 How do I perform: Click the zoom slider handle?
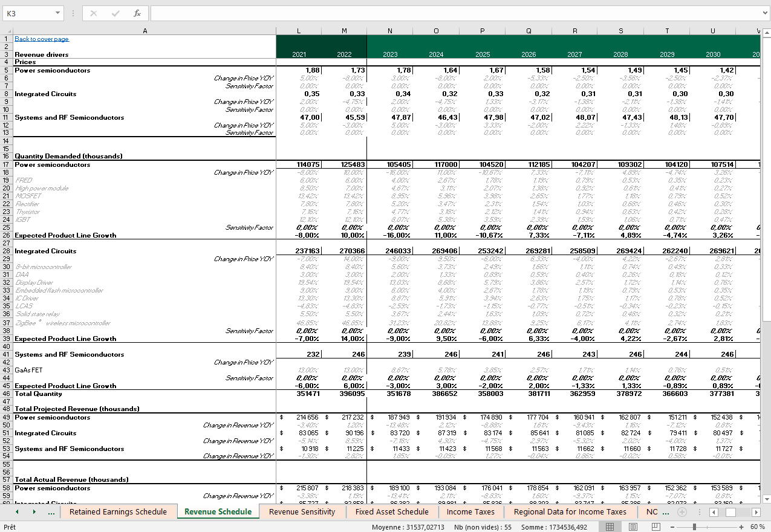(694, 527)
